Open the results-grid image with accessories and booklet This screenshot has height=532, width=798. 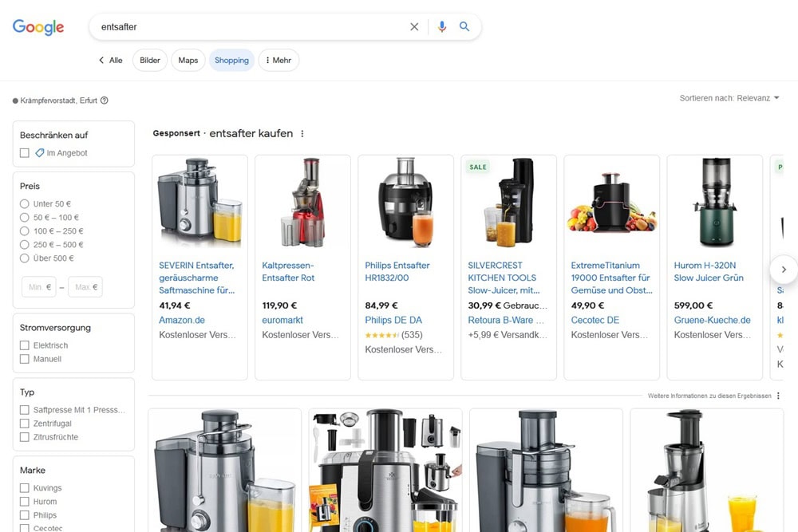point(385,471)
